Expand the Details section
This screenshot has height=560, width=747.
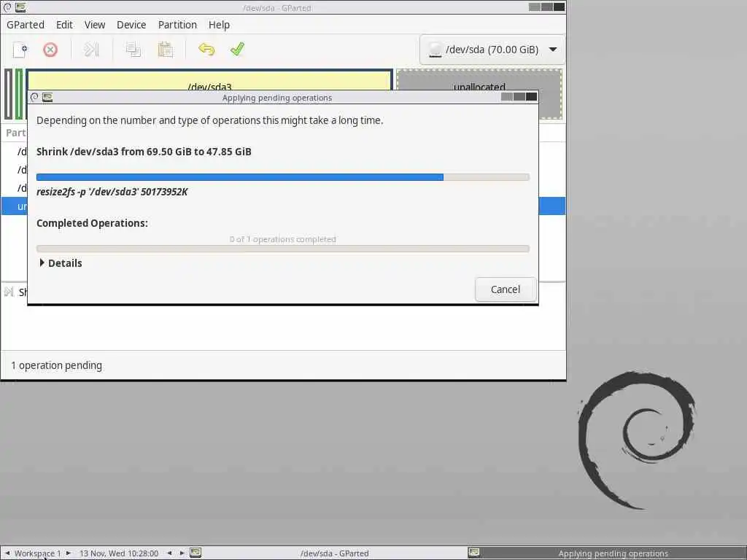(61, 262)
